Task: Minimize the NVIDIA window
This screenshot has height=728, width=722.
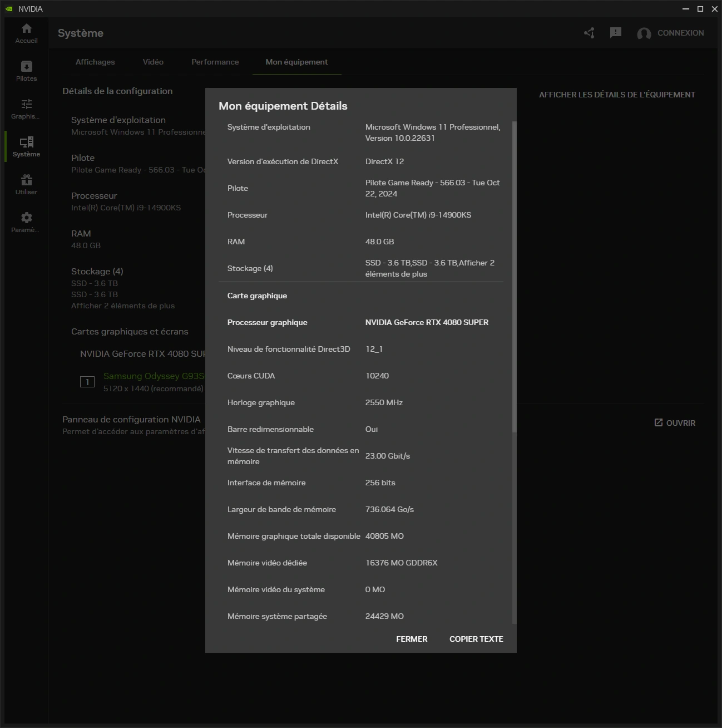Action: pyautogui.click(x=686, y=9)
